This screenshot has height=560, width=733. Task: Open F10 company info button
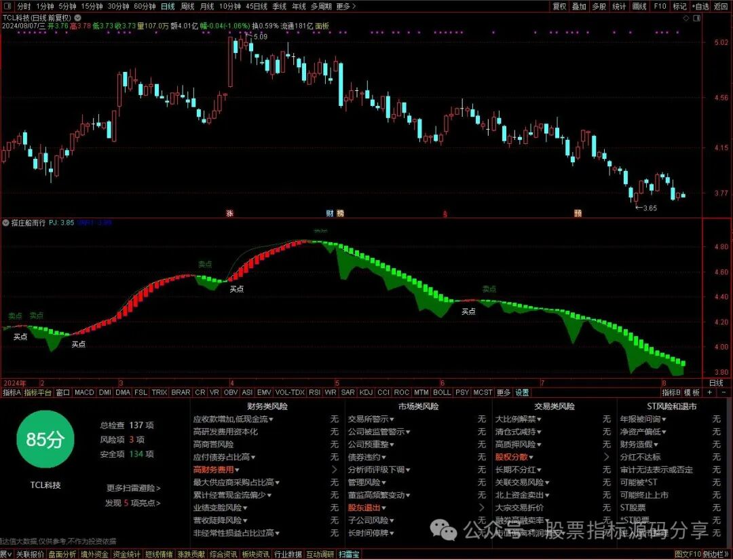click(660, 6)
